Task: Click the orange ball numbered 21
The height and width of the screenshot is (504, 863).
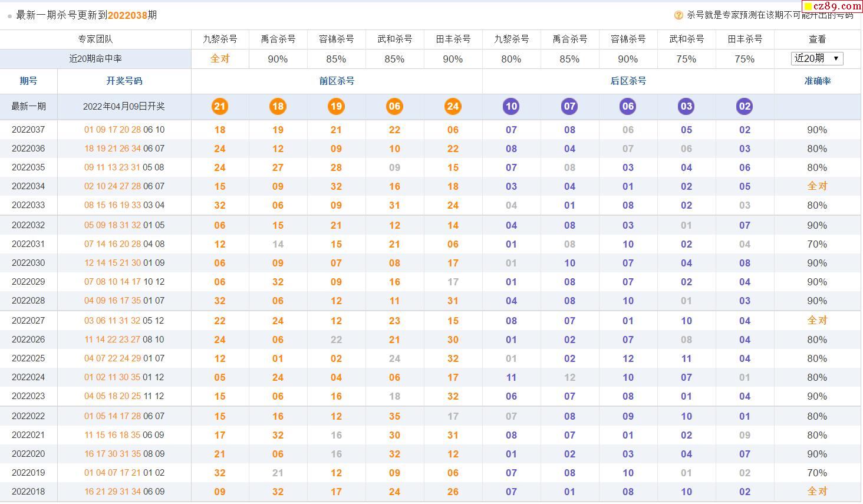Action: tap(220, 107)
